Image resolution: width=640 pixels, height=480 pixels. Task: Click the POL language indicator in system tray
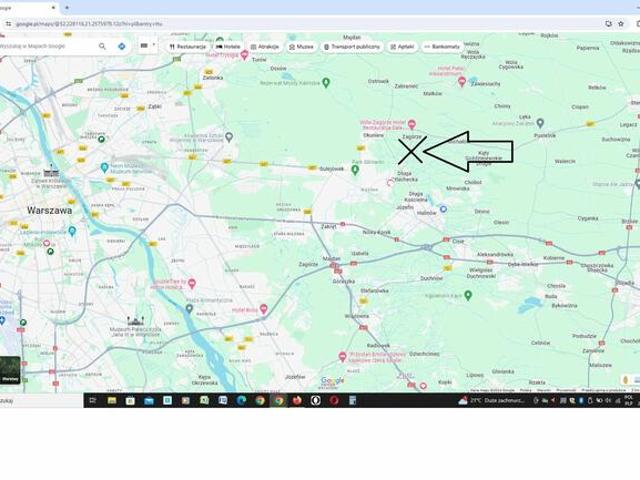pos(629,400)
